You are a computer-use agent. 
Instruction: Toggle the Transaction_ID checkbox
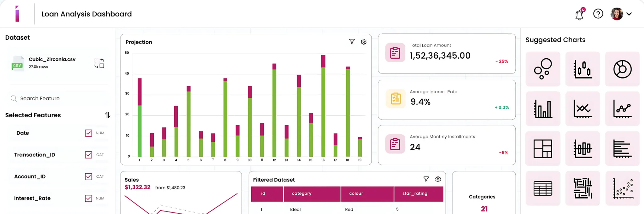[88, 155]
